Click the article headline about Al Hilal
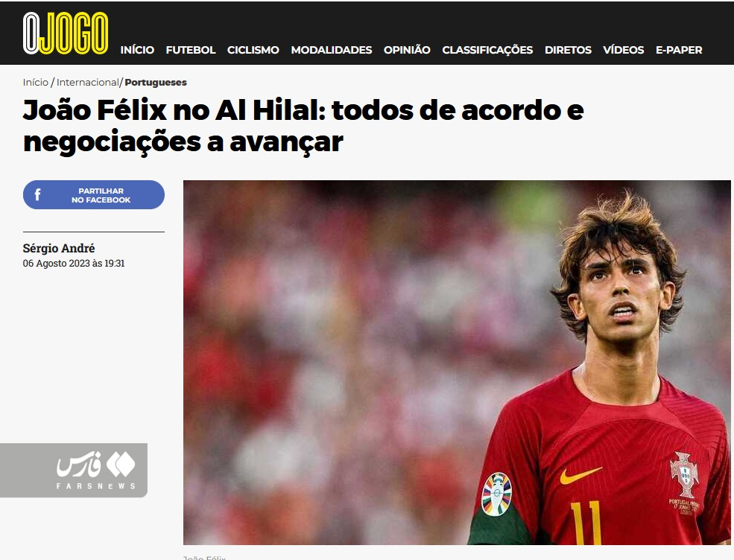The width and height of the screenshot is (734, 560). click(x=303, y=126)
